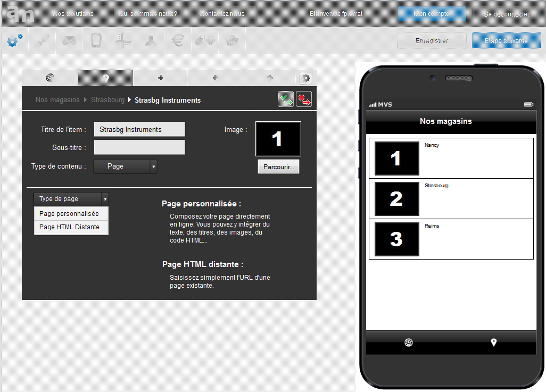The image size is (546, 392).
Task: Open the paintbrush design step
Action: click(x=42, y=41)
